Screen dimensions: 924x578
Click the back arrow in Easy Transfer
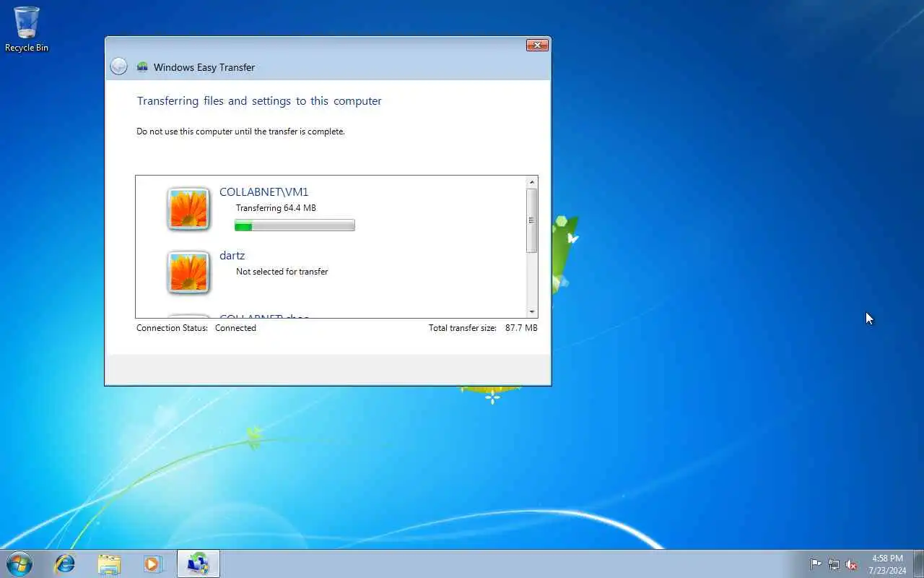[118, 67]
